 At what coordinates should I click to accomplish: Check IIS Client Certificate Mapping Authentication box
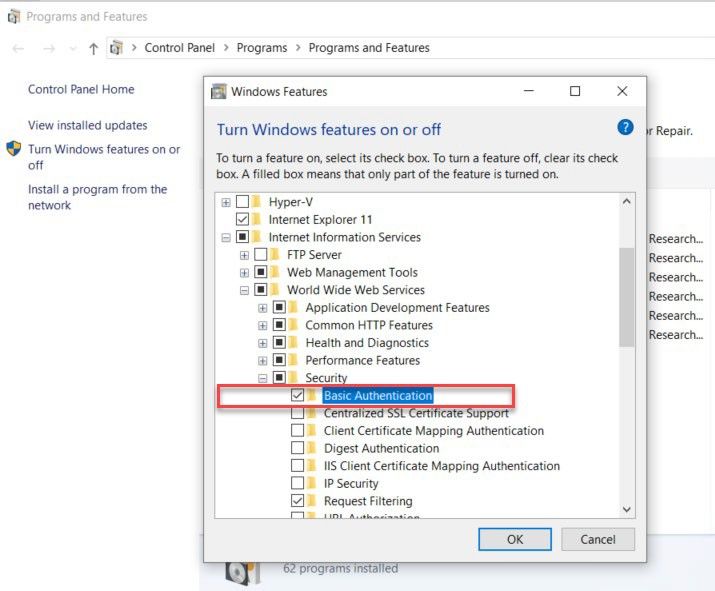[297, 465]
